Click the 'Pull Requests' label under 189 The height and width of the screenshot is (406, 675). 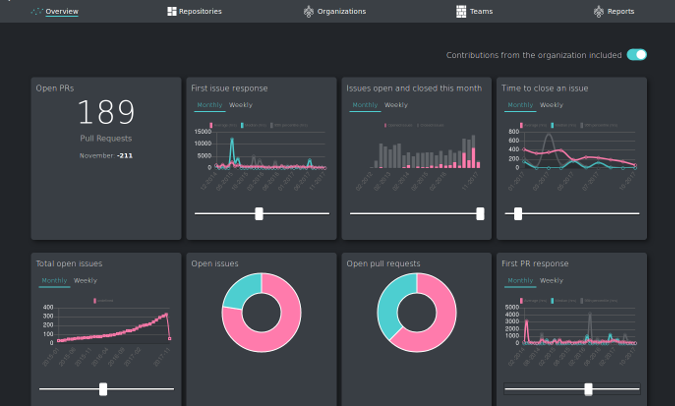[x=106, y=139]
